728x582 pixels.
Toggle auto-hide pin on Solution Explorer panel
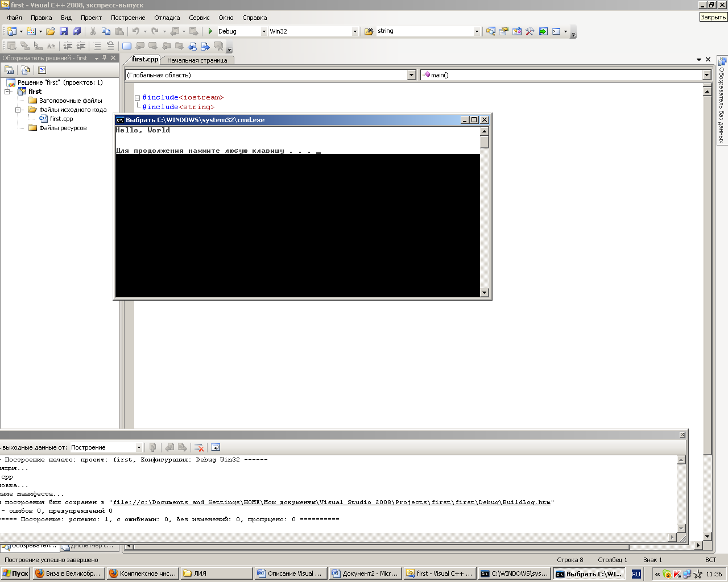(105, 58)
